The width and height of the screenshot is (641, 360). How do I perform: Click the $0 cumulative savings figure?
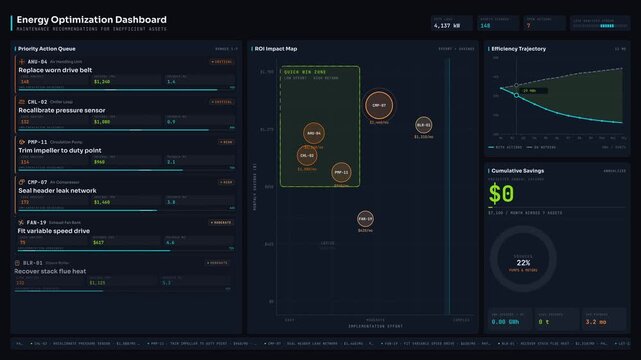click(501, 194)
